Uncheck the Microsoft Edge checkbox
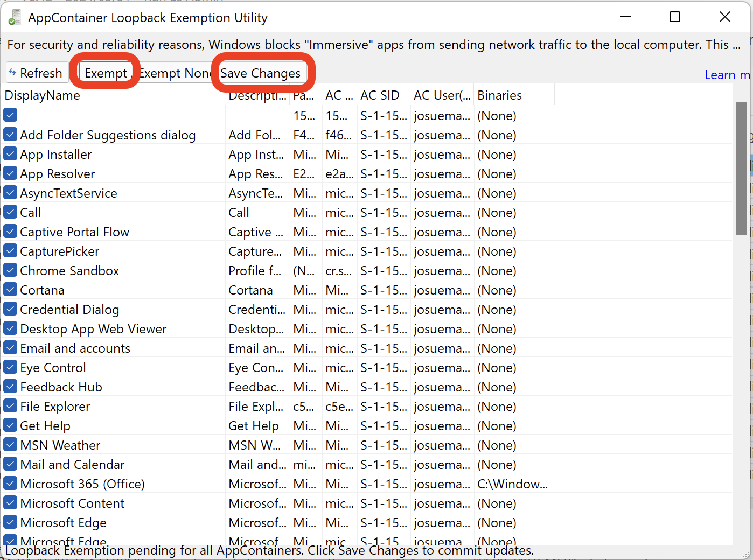Image resolution: width=753 pixels, height=560 pixels. (10, 522)
